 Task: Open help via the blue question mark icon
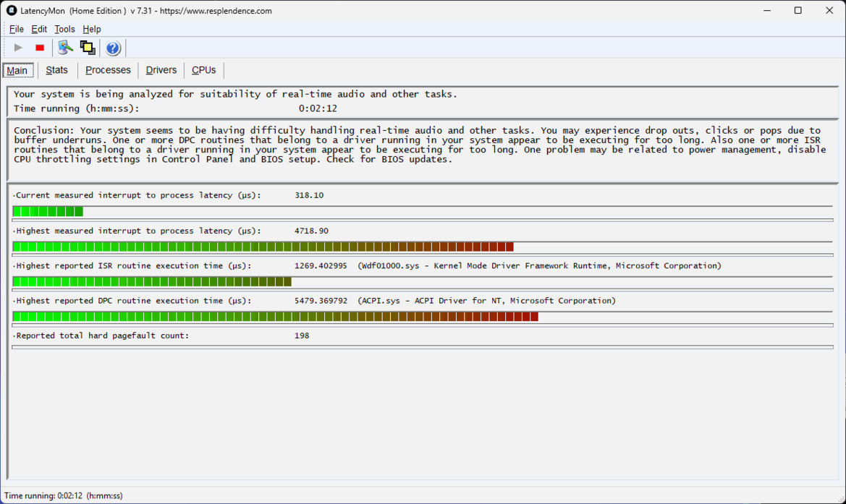click(x=113, y=48)
